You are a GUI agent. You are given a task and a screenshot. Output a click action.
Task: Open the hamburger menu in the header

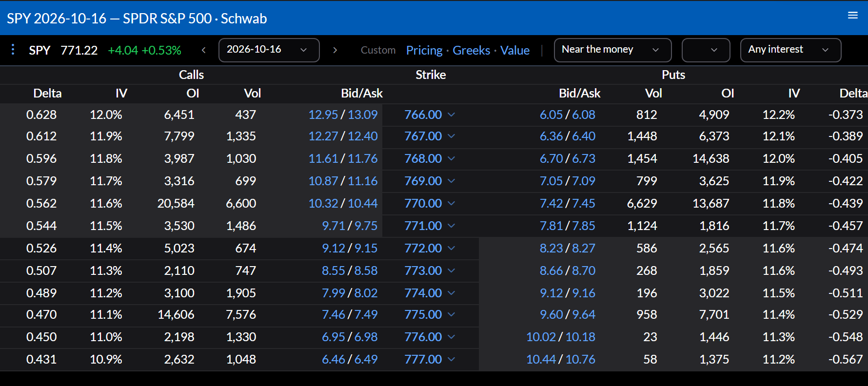[853, 15]
